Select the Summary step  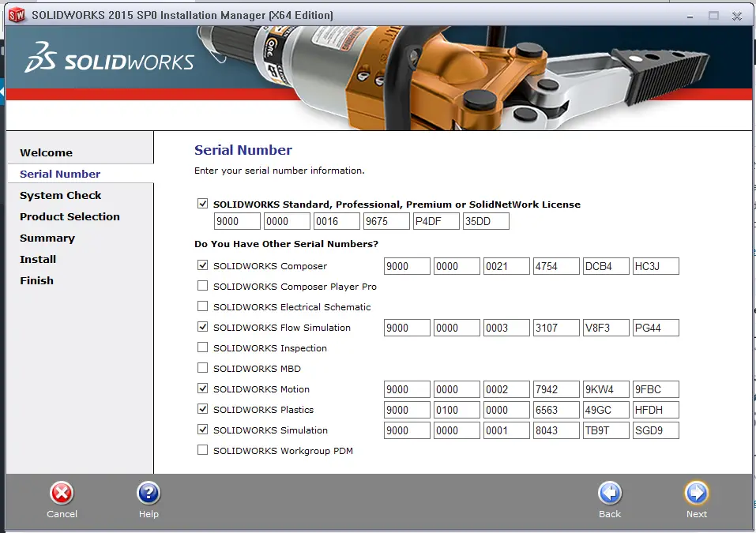coord(47,238)
